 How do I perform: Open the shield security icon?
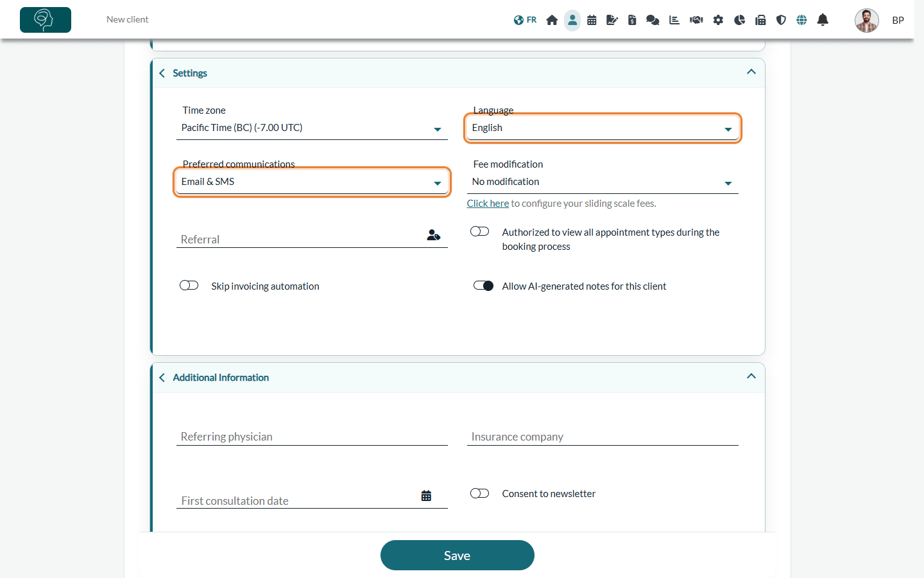(781, 20)
